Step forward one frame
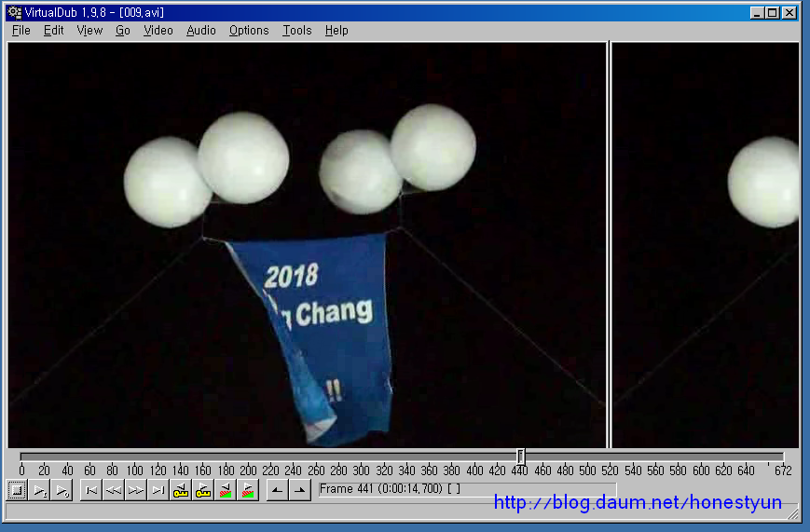Screen dimensions: 810x532 [136, 490]
